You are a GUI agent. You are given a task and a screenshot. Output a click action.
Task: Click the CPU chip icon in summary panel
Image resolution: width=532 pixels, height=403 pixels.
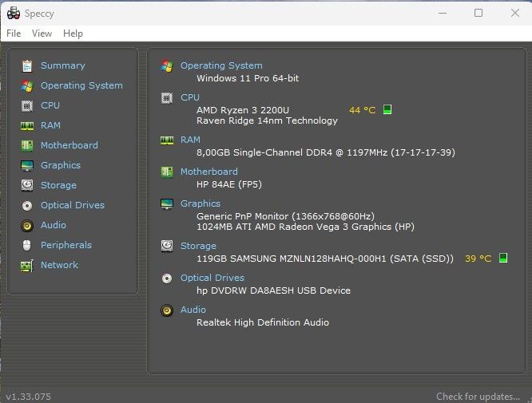coord(167,98)
